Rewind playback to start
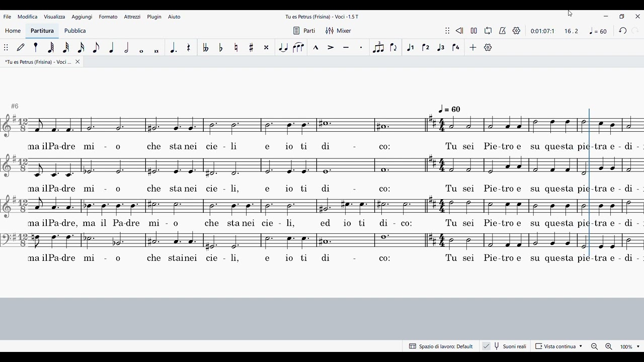The image size is (644, 362). pos(459,31)
